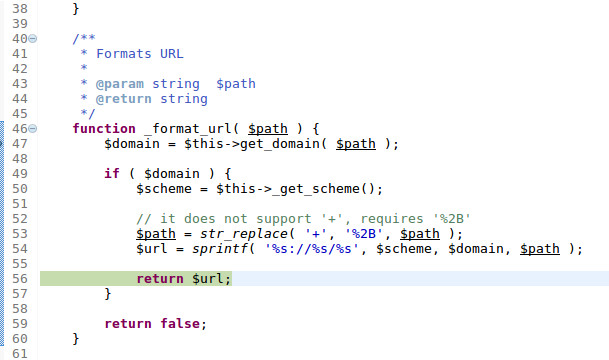Image resolution: width=609 pixels, height=360 pixels.
Task: Click '@return string' doc line
Action: tap(151, 99)
